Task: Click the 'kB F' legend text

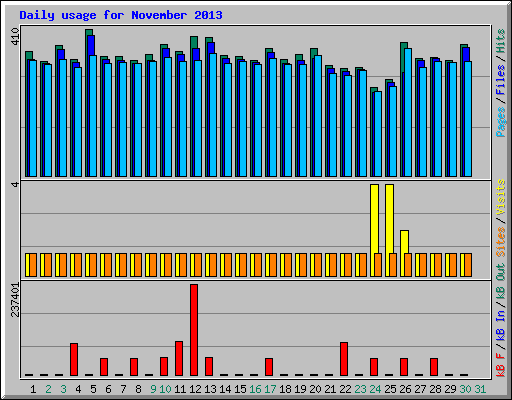Action: pyautogui.click(x=500, y=365)
